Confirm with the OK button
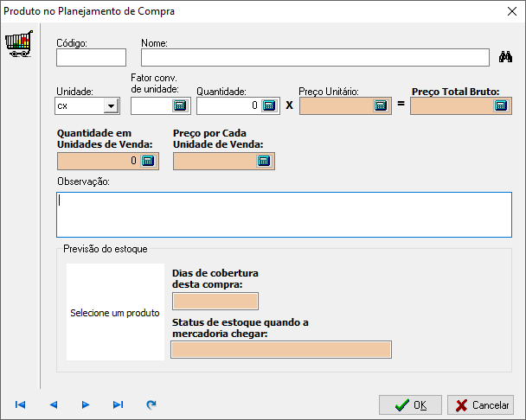526x420 pixels. (x=410, y=405)
